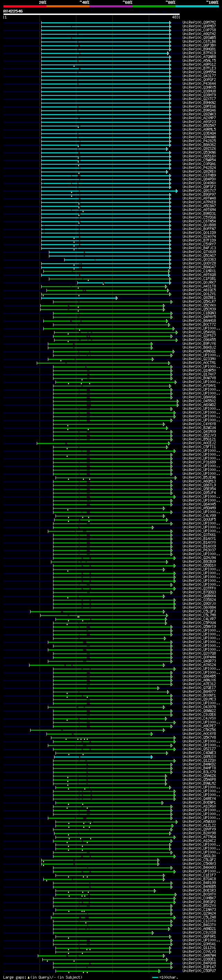Screen dimensions: 222x980
Task: Click the short cyan alignment bar for UniRef100_Q9ZRE1
Action: coord(79,298)
